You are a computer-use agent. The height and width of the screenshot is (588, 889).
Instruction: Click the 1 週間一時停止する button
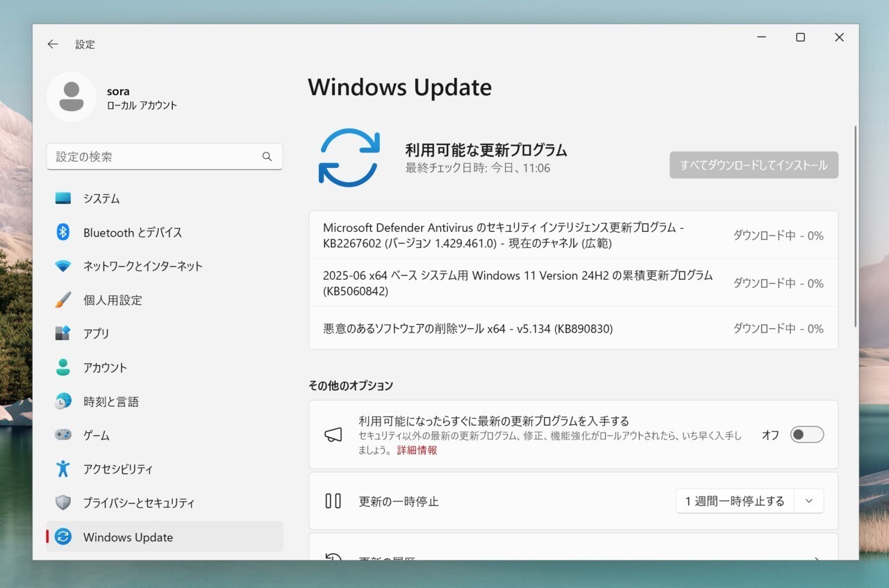tap(735, 501)
